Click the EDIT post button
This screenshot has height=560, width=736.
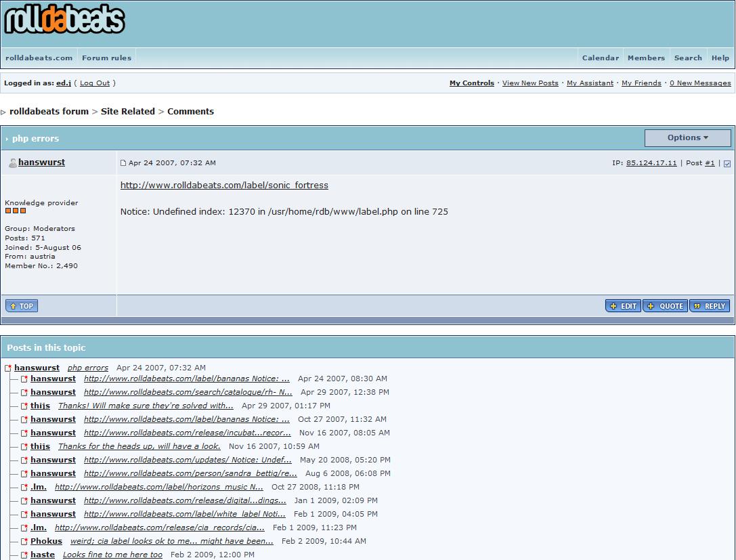click(623, 306)
